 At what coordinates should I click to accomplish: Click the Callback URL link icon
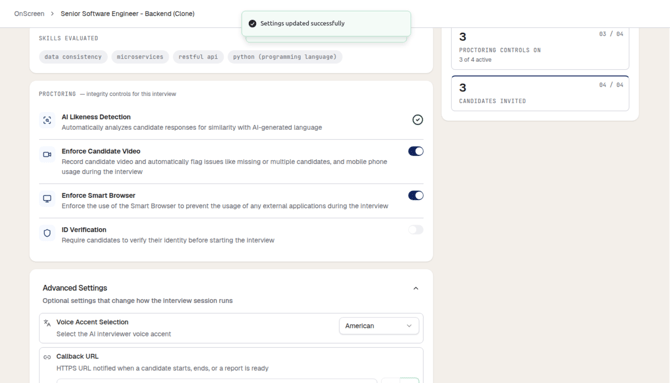pos(47,357)
